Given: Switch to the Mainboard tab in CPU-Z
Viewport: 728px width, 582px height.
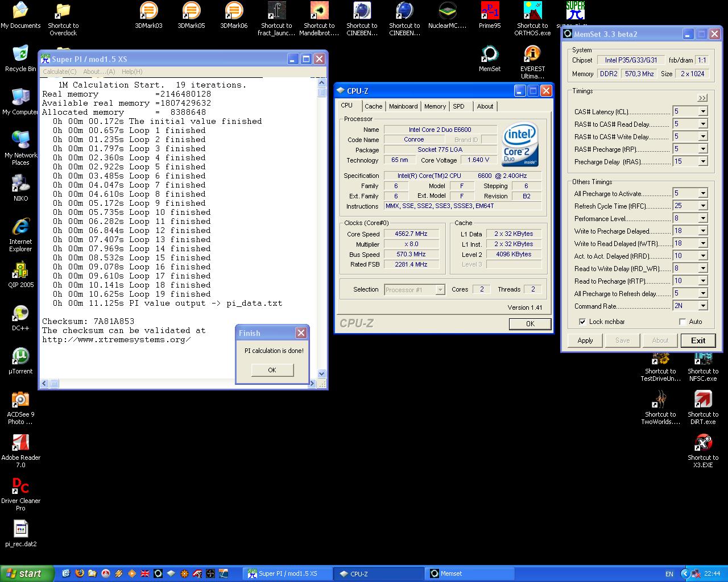Looking at the screenshot, I should pos(403,106).
